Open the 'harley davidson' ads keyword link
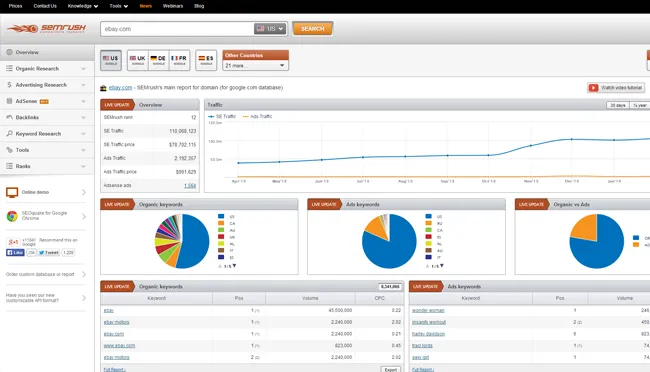 coord(428,334)
